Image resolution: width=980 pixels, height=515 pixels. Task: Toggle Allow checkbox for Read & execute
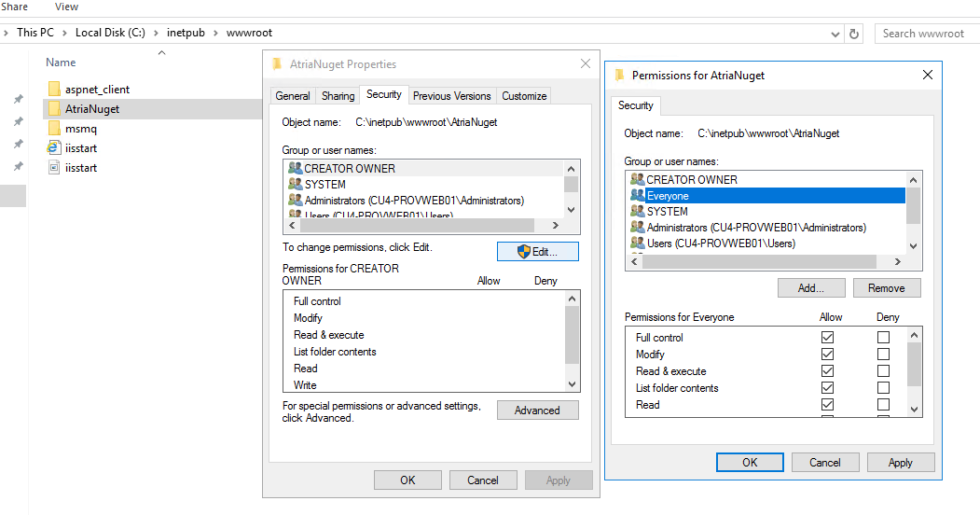click(827, 371)
